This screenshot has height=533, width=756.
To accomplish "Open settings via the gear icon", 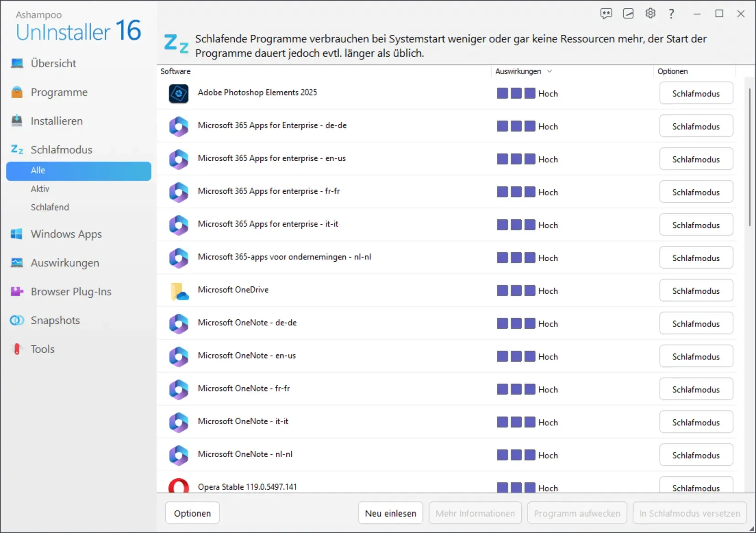I will click(651, 13).
